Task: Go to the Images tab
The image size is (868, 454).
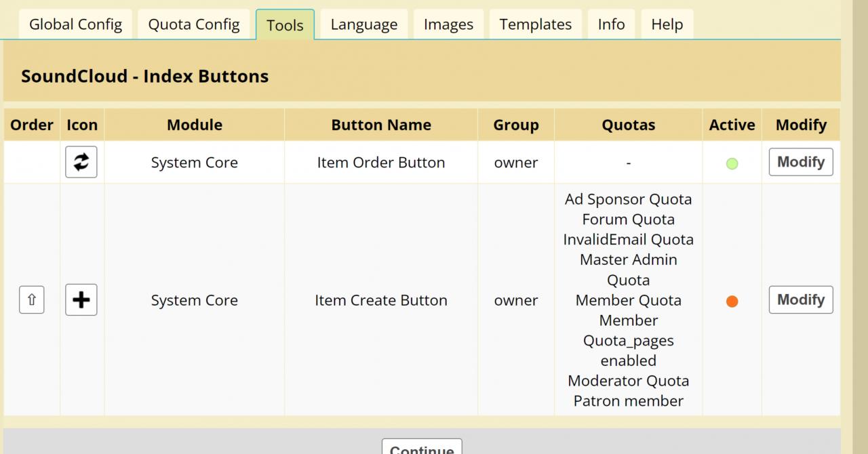Action: point(448,25)
